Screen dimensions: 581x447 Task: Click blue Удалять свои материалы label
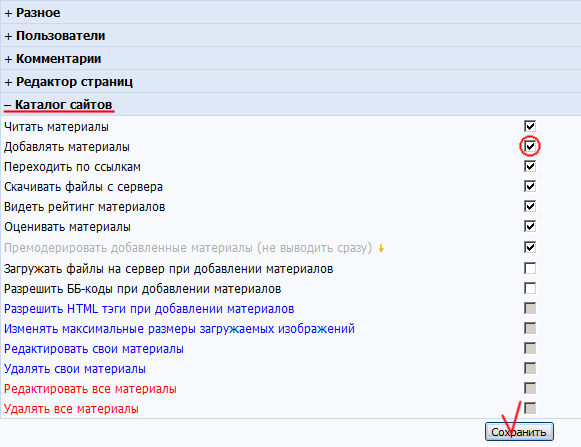[x=75, y=369]
